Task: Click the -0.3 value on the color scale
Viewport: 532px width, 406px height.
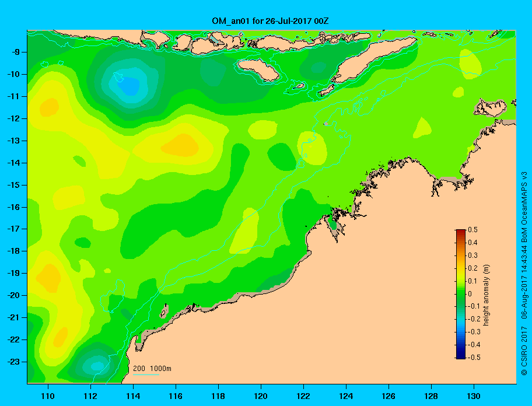Action: (x=474, y=332)
